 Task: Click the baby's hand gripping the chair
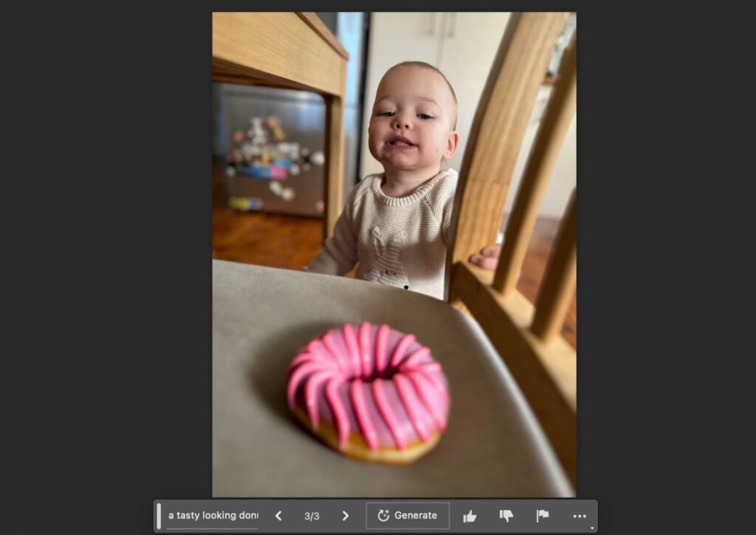tap(487, 257)
